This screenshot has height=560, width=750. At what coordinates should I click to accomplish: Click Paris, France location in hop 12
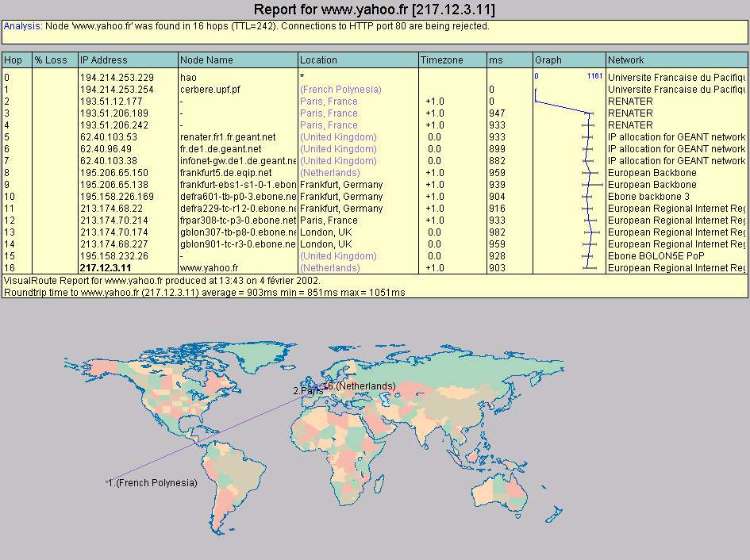(x=329, y=221)
